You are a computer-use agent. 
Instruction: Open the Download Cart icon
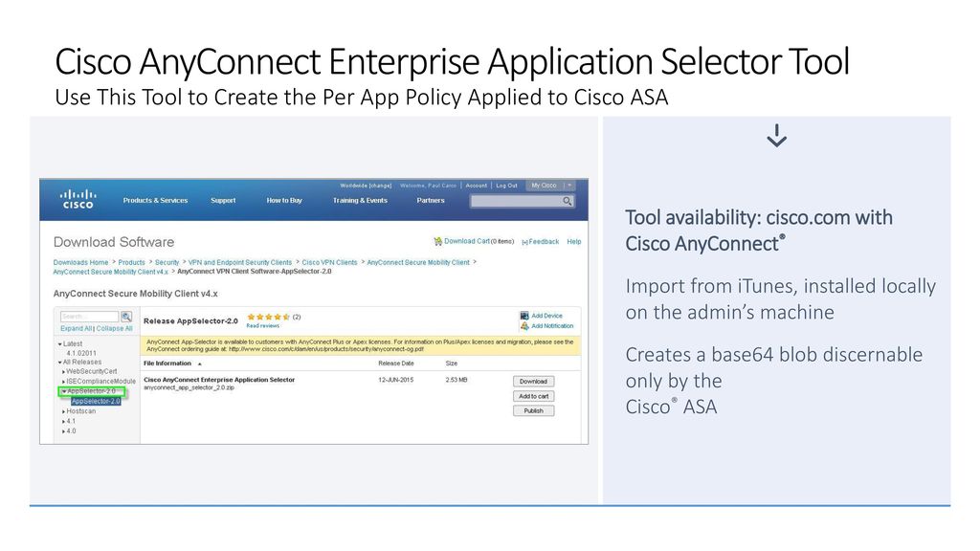click(x=437, y=241)
